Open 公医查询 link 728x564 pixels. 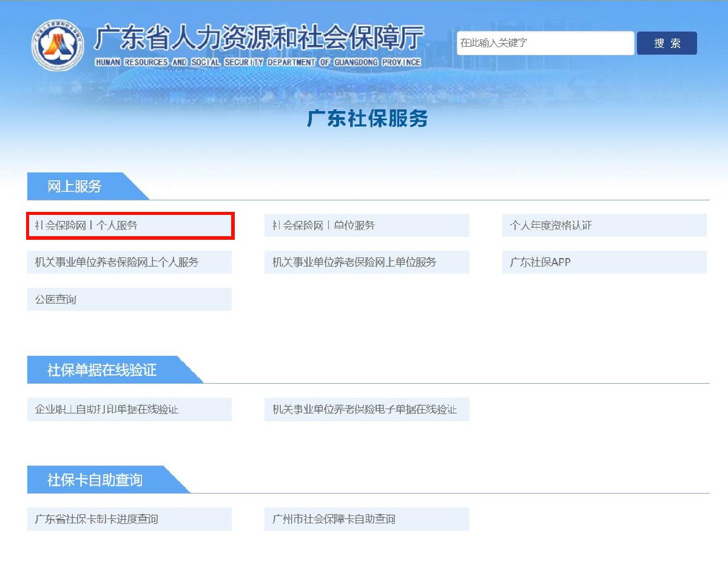pyautogui.click(x=129, y=299)
